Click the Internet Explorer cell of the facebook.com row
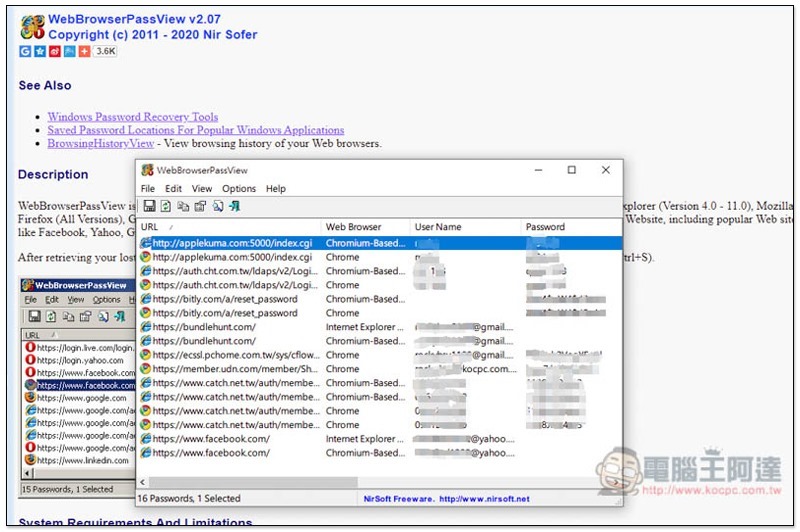The image size is (800, 532). pos(365,439)
